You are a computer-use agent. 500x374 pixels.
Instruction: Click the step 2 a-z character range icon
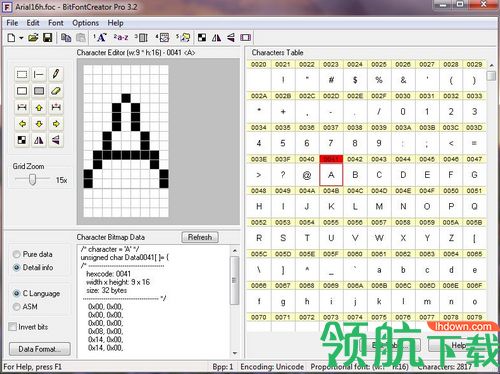(121, 37)
